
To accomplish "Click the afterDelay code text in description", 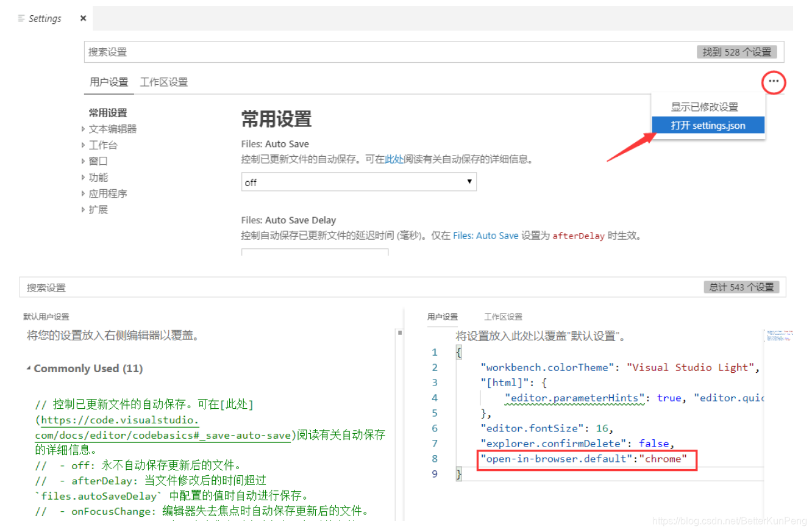I will pyautogui.click(x=579, y=236).
